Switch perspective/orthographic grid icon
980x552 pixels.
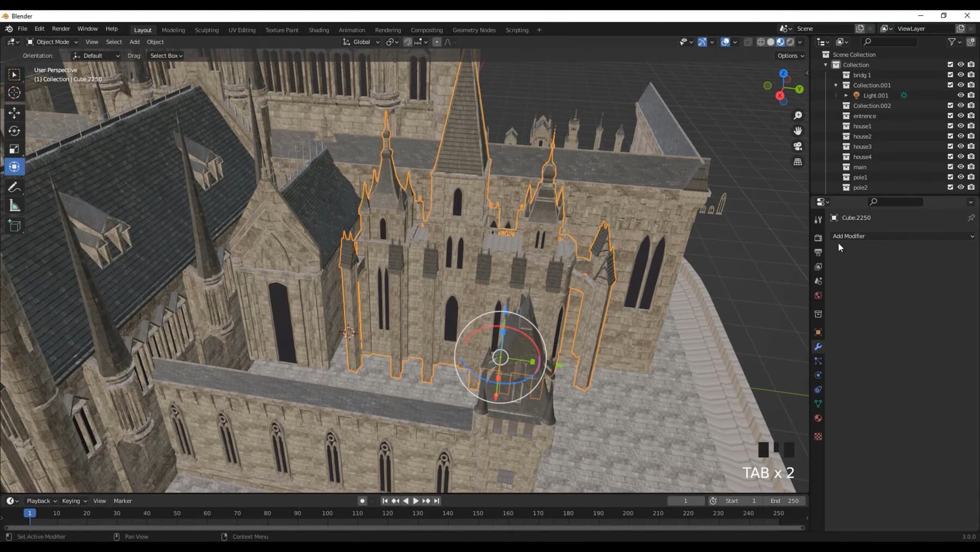coord(798,162)
